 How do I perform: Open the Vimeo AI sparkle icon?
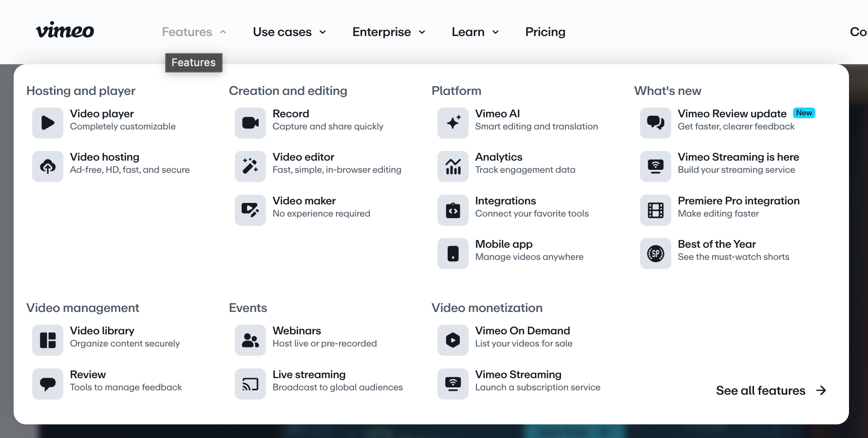pyautogui.click(x=453, y=123)
